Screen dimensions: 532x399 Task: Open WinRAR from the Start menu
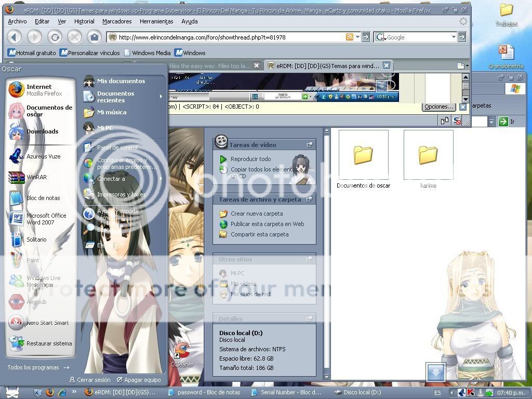[36, 177]
